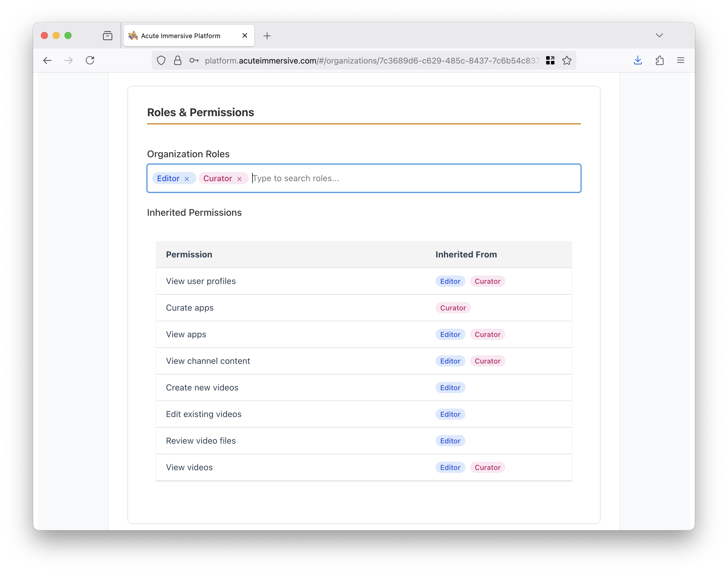
Task: Open the downloads panel
Action: [638, 61]
